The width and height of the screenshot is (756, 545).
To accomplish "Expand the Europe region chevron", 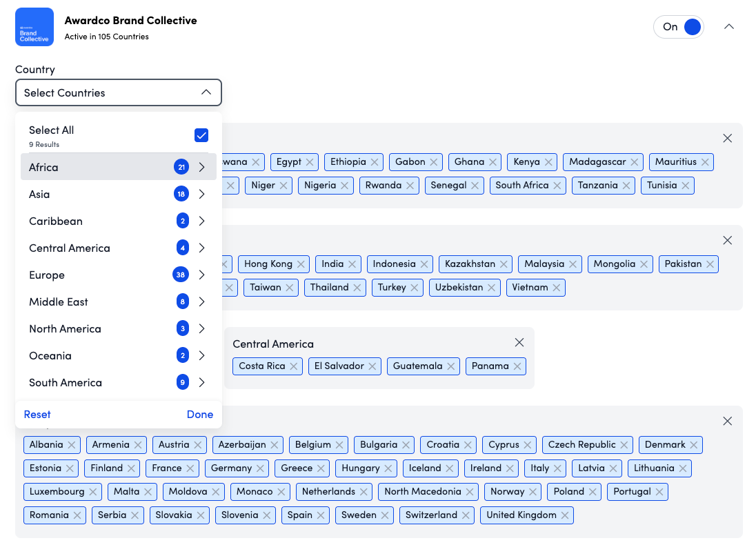I will pyautogui.click(x=202, y=275).
